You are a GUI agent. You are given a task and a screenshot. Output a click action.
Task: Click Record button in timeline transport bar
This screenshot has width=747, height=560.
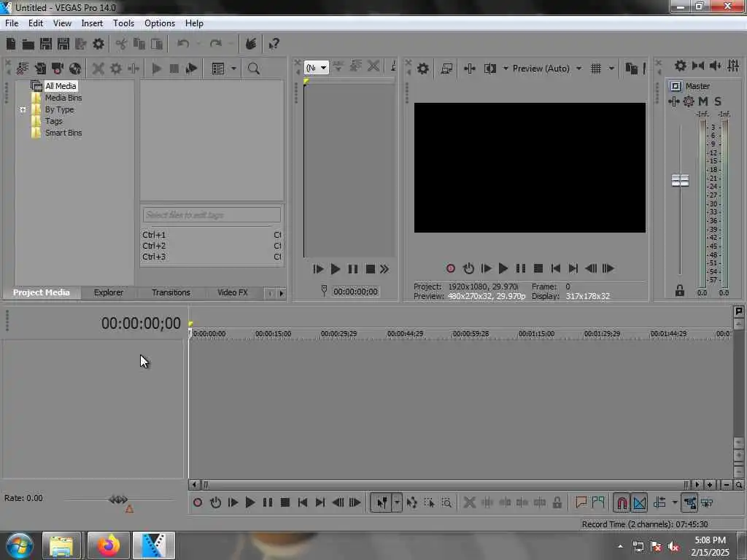point(198,502)
